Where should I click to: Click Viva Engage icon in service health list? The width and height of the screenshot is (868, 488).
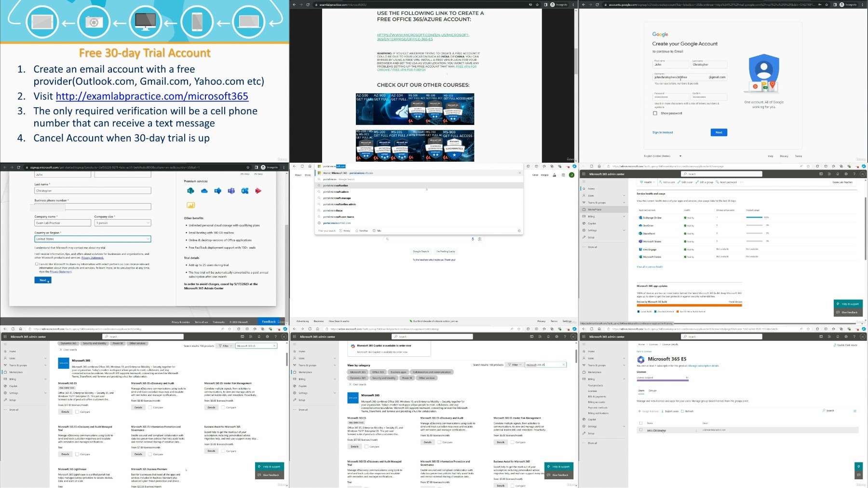click(x=640, y=250)
